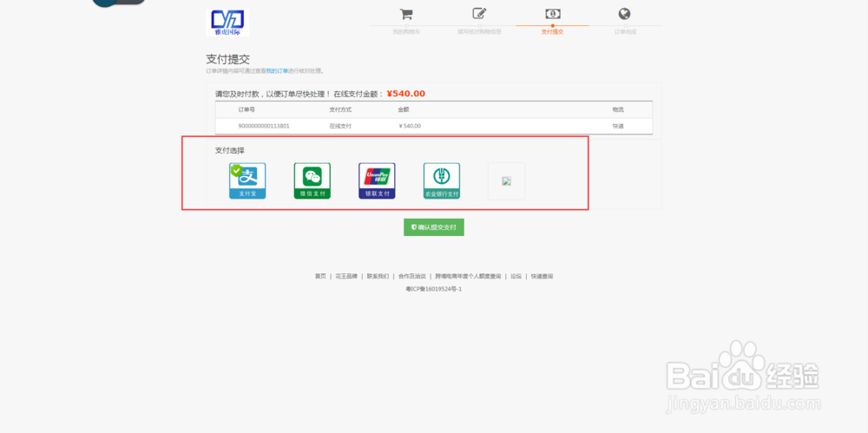The width and height of the screenshot is (868, 433).
Task: Click the red ¥540.00 total amount
Action: point(405,94)
